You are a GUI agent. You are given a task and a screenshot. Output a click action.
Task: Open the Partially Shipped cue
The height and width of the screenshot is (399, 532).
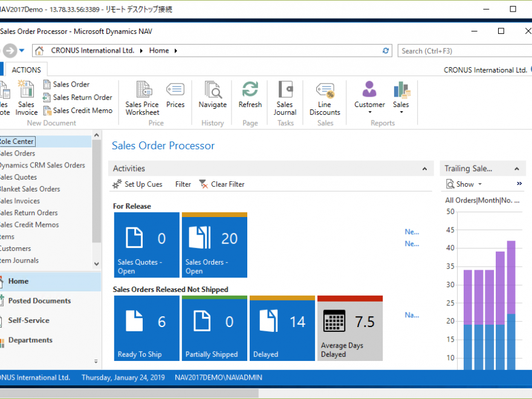pos(215,328)
